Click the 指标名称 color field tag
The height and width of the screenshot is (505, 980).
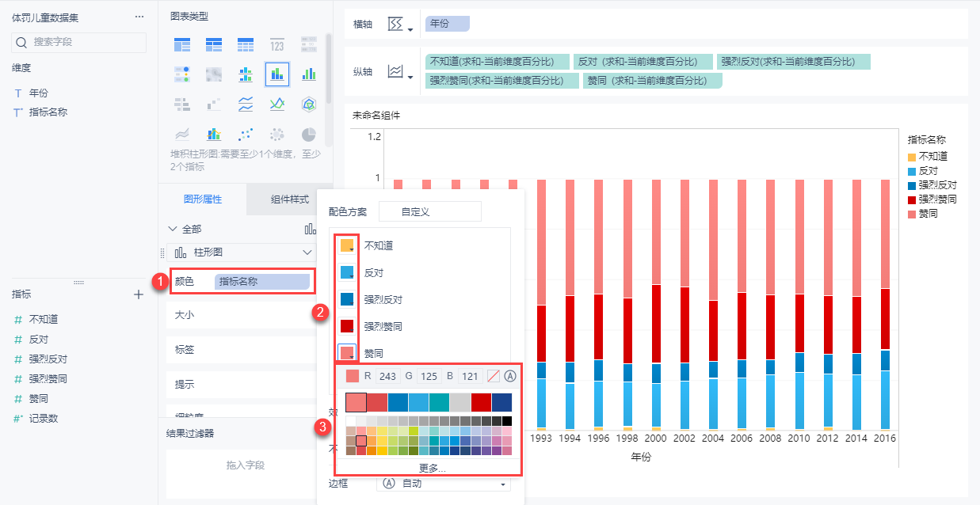click(x=261, y=281)
